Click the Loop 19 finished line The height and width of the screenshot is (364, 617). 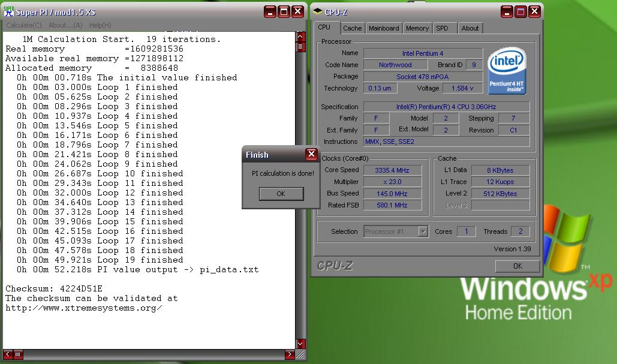tap(100, 260)
